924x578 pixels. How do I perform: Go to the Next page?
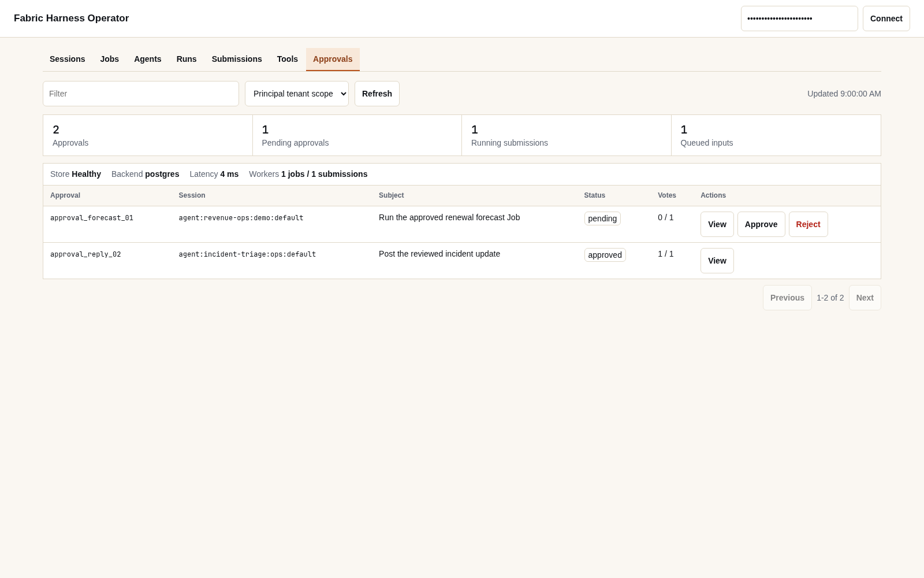[x=865, y=298]
